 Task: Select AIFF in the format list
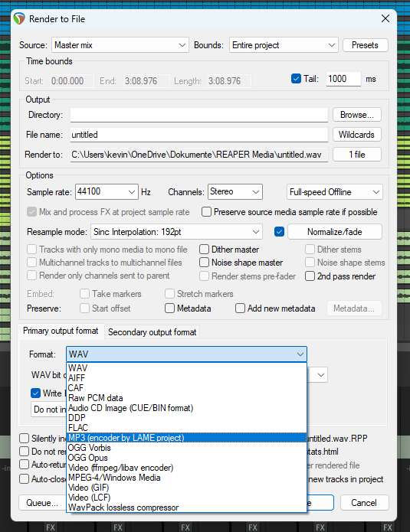click(186, 378)
